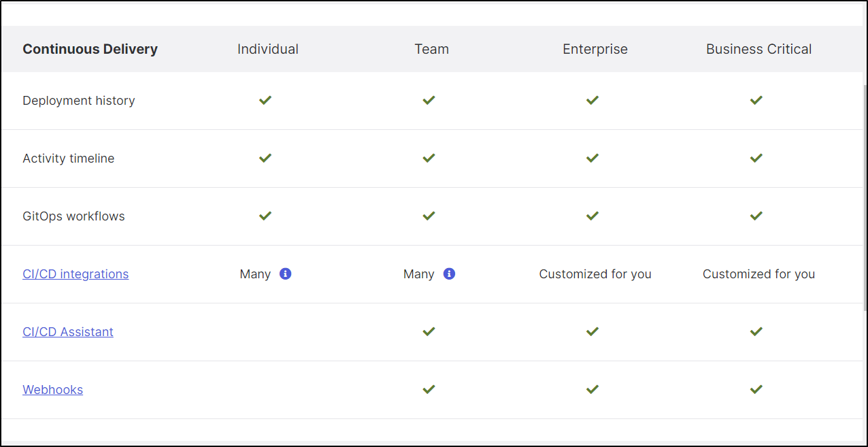Click the Deployment history checkmark under Individual

pos(265,100)
